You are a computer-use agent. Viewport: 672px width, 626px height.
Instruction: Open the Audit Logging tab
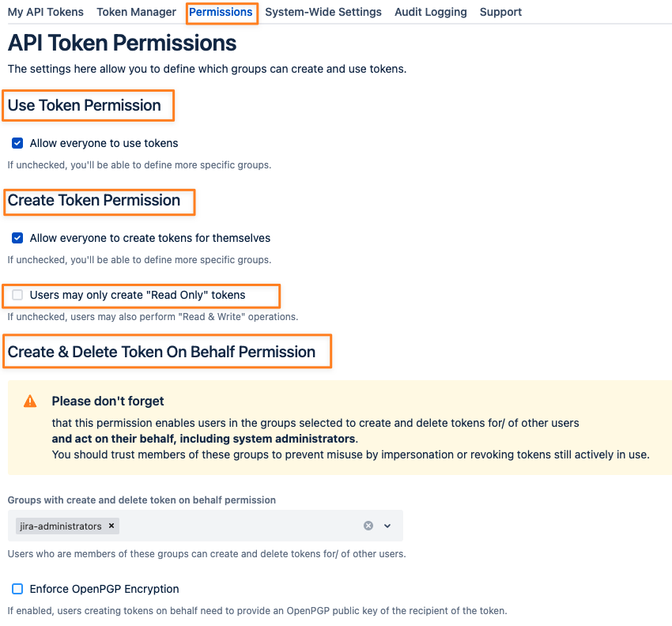tap(431, 12)
